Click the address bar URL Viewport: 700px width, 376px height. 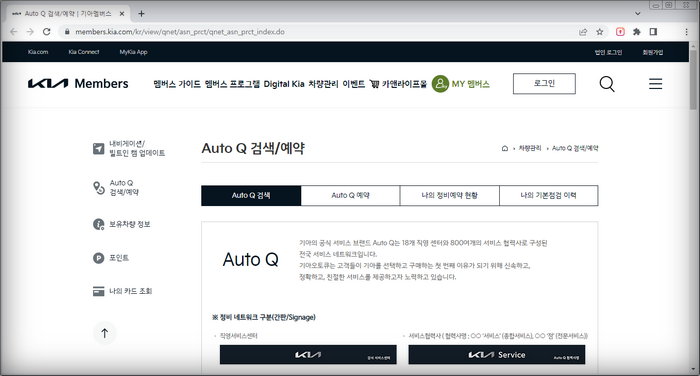point(179,32)
